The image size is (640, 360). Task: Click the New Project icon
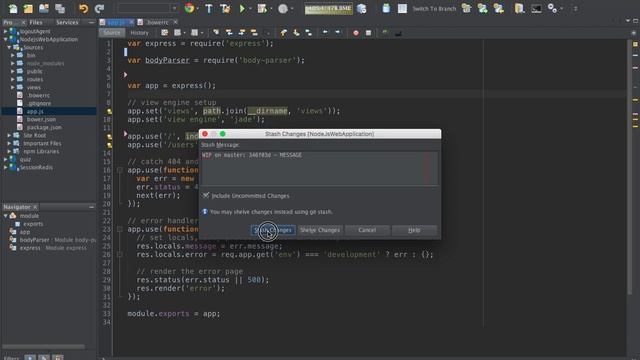[28, 8]
